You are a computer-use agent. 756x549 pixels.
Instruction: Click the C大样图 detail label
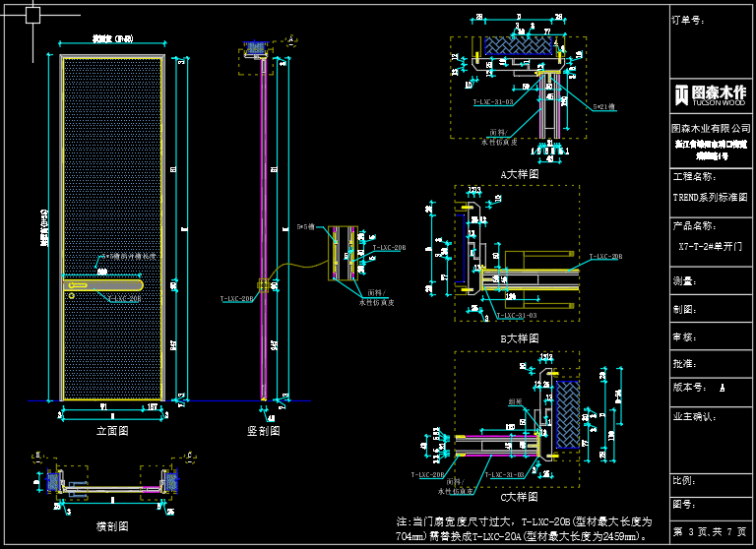519,497
